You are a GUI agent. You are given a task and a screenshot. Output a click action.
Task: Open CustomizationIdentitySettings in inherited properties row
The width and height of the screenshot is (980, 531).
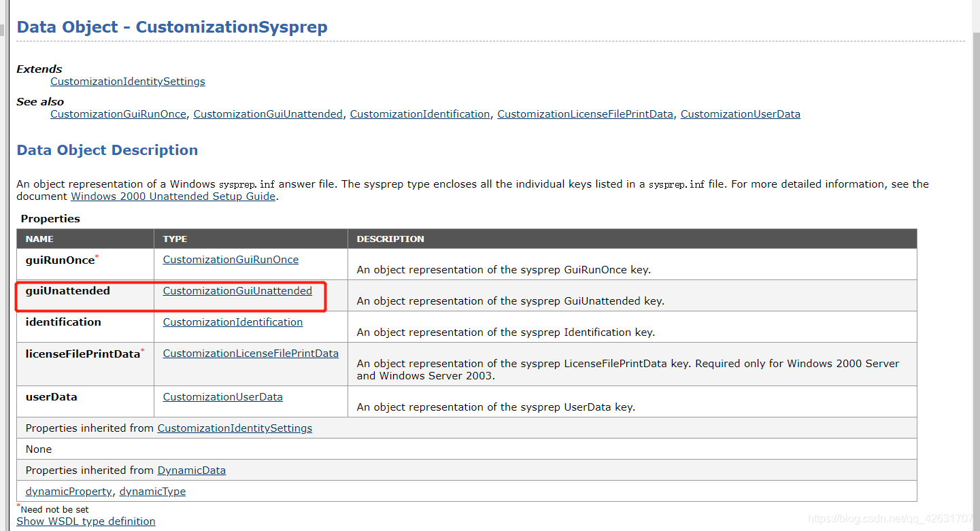click(235, 428)
